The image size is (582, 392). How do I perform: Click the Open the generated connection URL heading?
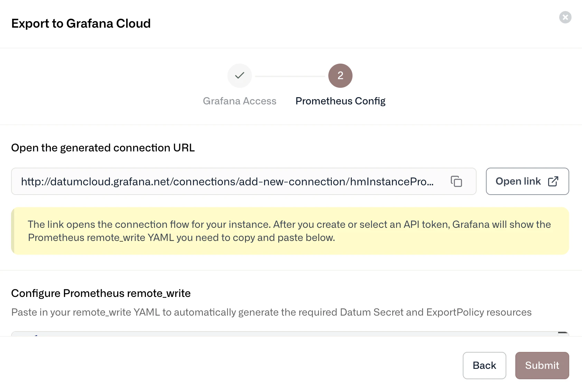(x=103, y=148)
